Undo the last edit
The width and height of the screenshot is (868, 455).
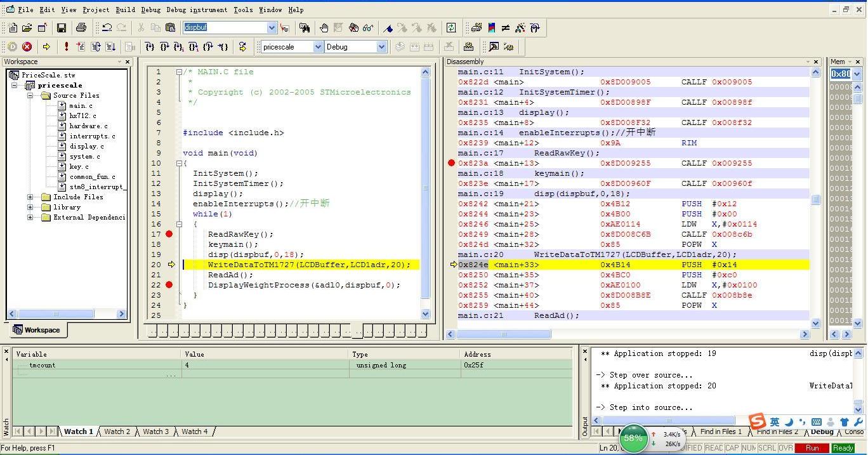(x=107, y=28)
